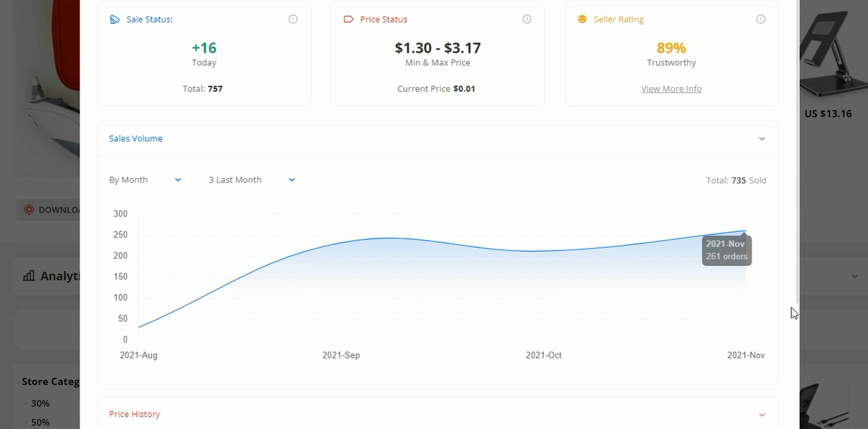Select the 30% store category
The image size is (868, 429).
tap(40, 403)
